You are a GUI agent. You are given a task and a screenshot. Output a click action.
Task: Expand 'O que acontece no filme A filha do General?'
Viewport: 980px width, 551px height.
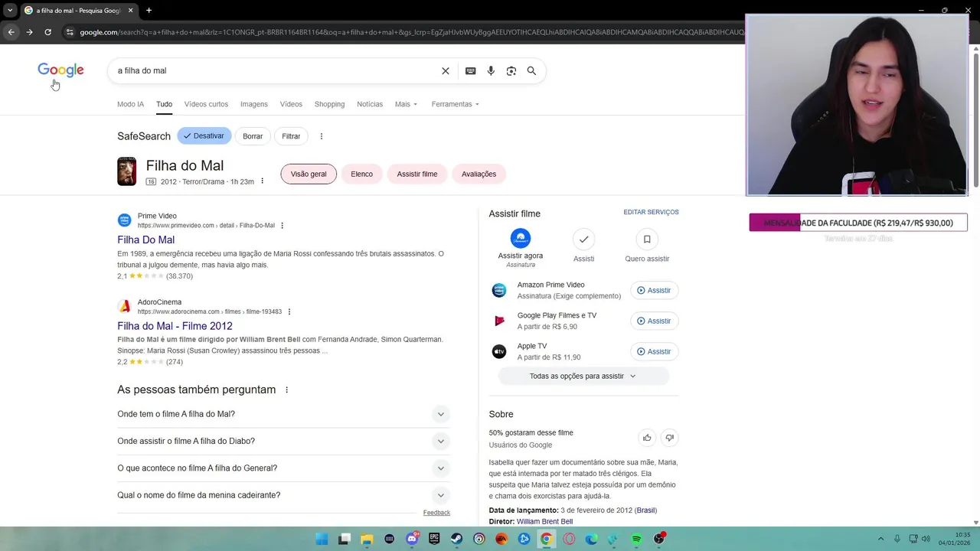(x=283, y=468)
